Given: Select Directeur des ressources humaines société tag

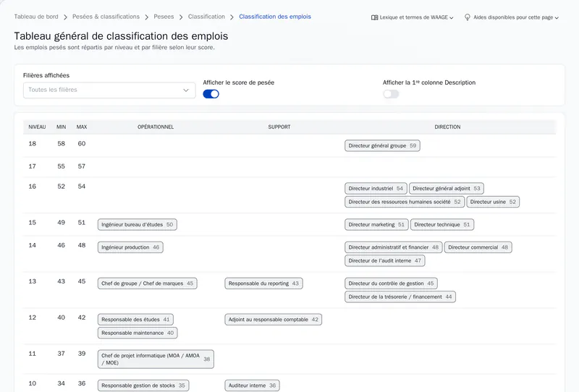Looking at the screenshot, I should [405, 202].
